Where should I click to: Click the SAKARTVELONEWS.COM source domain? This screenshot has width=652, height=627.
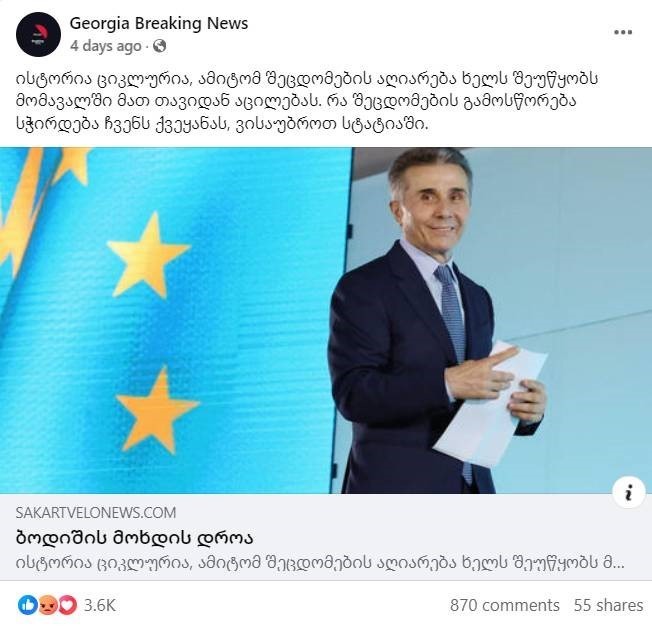pos(96,513)
